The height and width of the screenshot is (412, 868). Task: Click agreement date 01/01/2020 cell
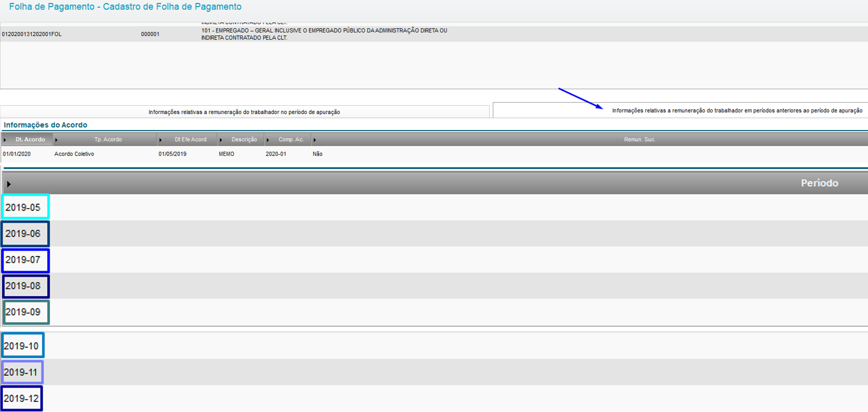tap(17, 154)
